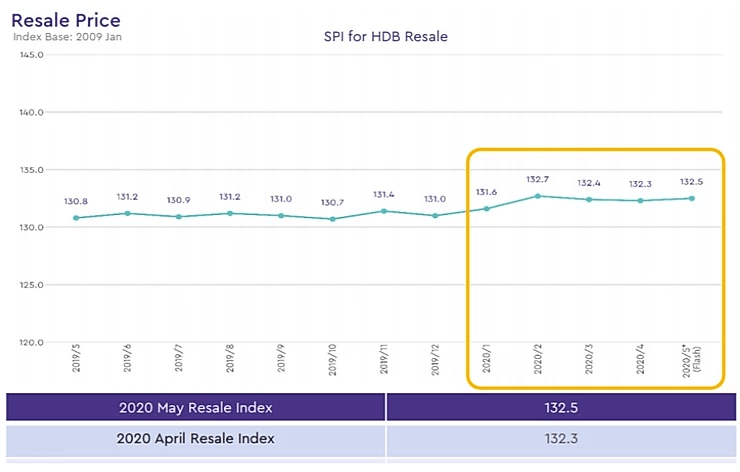Click x-axis label 2019/10
740x472 pixels.
[333, 360]
